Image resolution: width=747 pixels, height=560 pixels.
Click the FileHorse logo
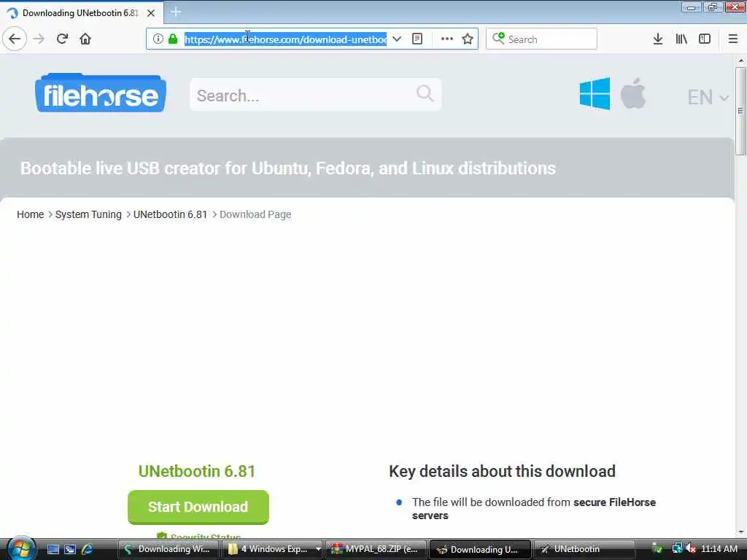coord(101,93)
